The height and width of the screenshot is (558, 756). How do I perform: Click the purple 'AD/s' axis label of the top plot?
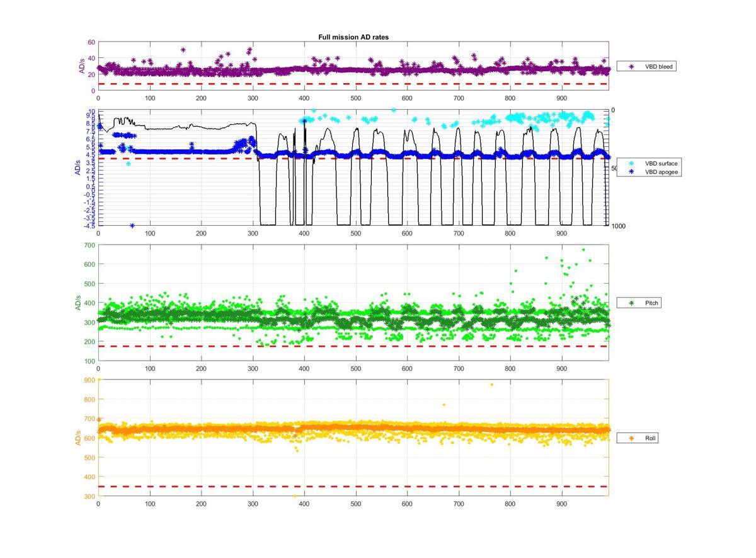(x=81, y=66)
